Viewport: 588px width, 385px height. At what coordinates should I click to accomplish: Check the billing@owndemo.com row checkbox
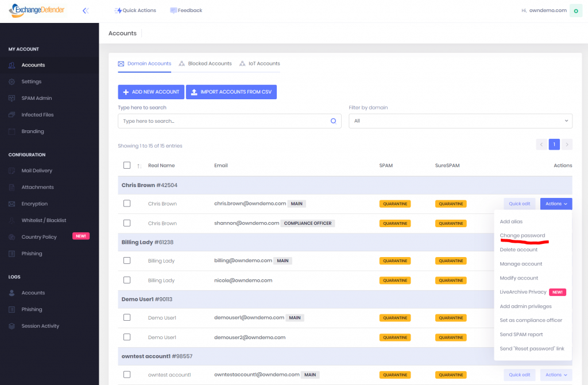point(127,260)
